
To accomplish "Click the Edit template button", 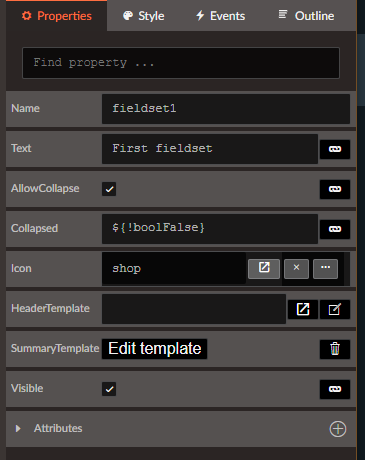I will click(155, 349).
